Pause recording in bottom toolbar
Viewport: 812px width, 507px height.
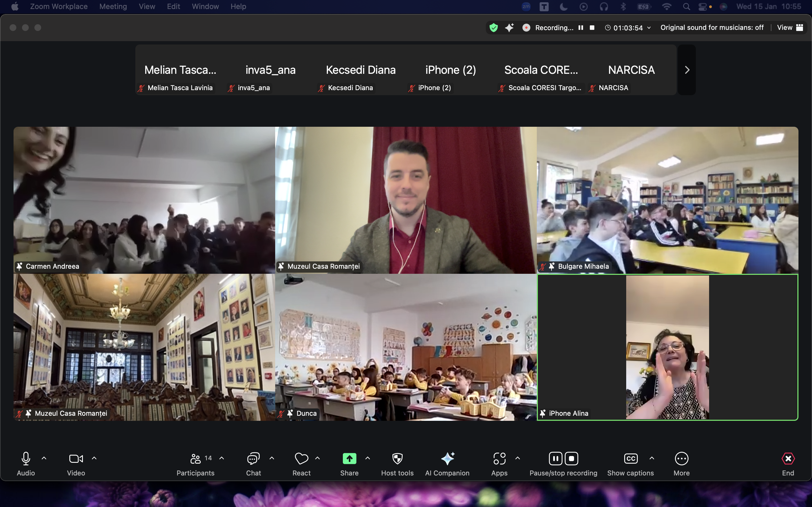pos(555,458)
